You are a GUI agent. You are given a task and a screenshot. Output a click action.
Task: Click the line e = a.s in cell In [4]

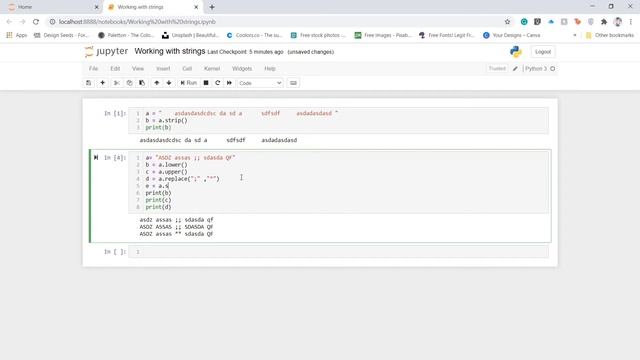coord(157,186)
